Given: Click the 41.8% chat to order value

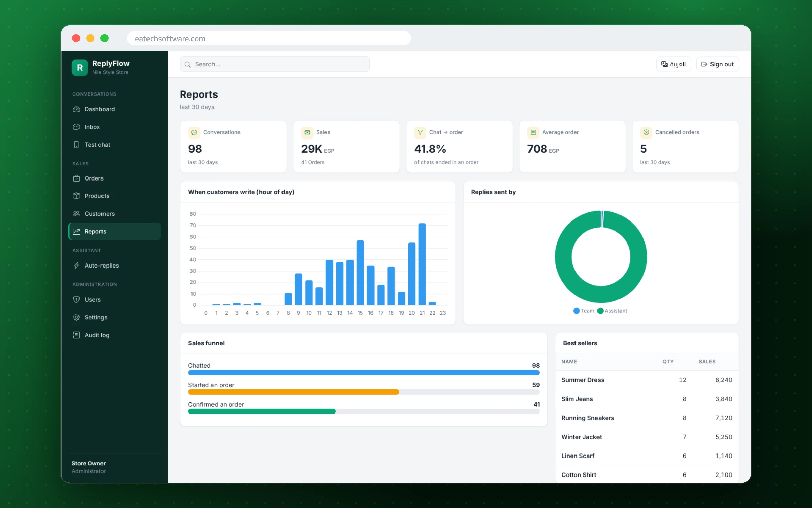Looking at the screenshot, I should click(430, 149).
